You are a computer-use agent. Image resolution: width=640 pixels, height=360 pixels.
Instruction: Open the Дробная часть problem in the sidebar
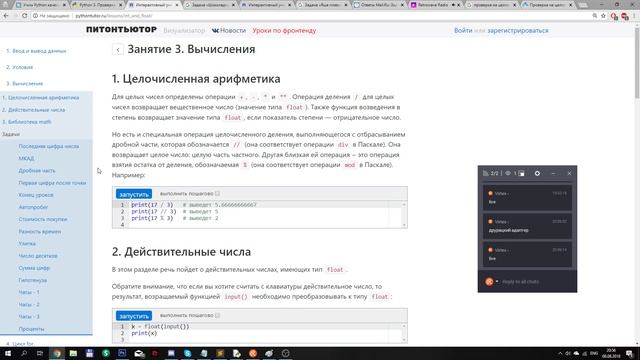coord(37,171)
